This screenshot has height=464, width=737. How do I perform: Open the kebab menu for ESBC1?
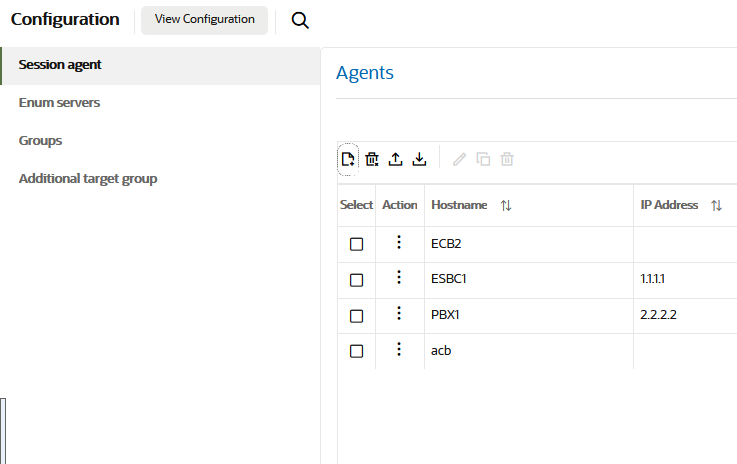click(399, 278)
